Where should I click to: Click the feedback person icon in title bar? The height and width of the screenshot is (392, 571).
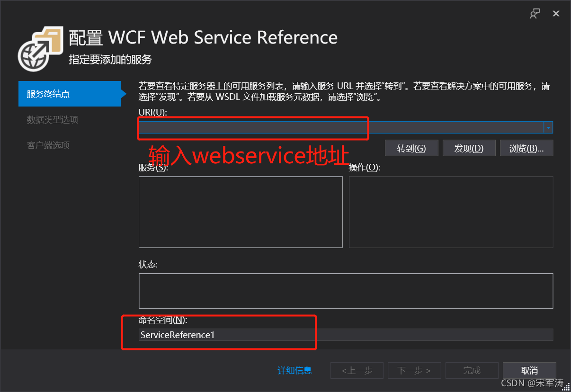click(x=535, y=13)
